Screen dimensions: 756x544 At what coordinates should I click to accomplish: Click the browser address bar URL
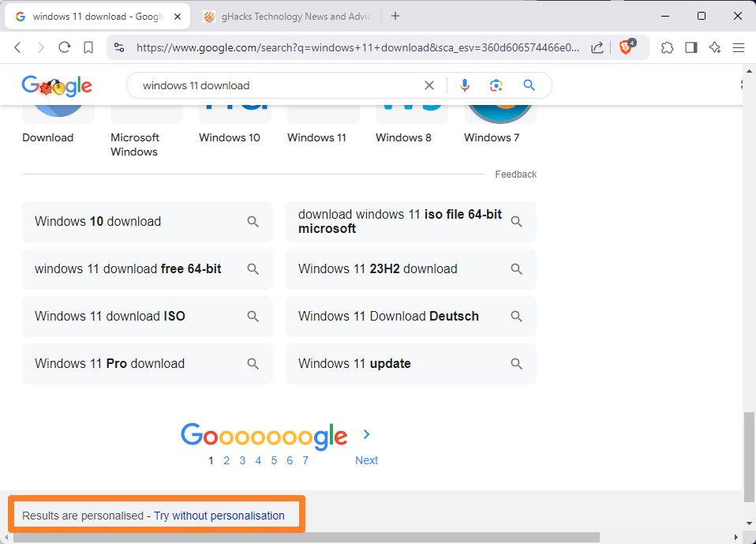(x=357, y=47)
